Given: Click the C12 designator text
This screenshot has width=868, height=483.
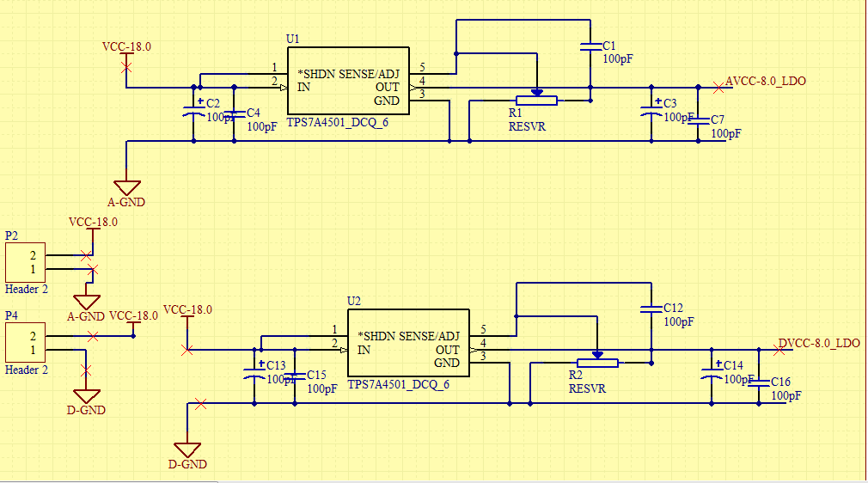Looking at the screenshot, I should [673, 308].
